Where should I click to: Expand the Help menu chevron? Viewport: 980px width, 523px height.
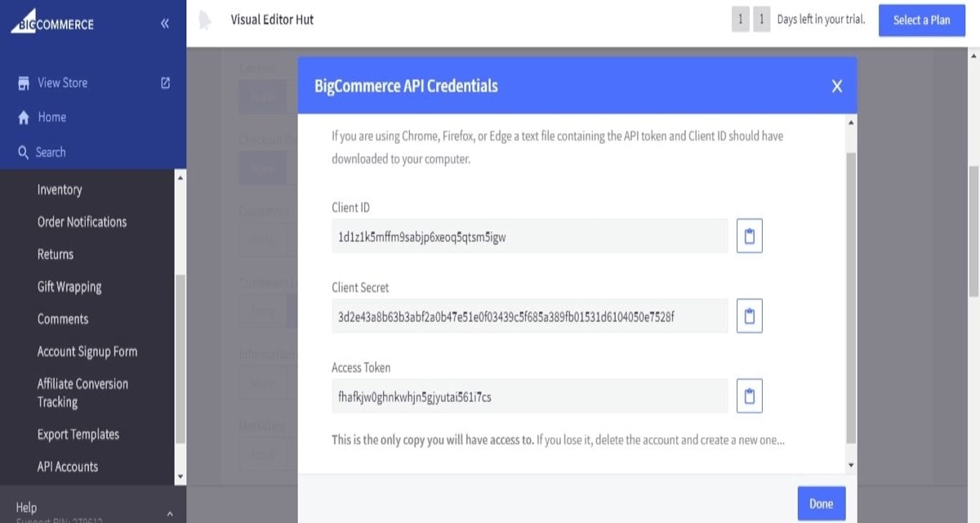click(170, 513)
